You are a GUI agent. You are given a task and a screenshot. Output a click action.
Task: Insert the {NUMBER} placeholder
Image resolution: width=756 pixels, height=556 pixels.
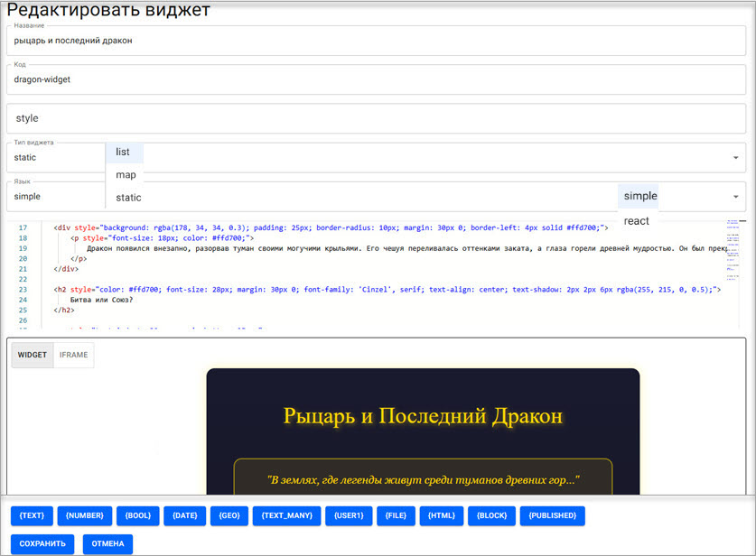[85, 515]
